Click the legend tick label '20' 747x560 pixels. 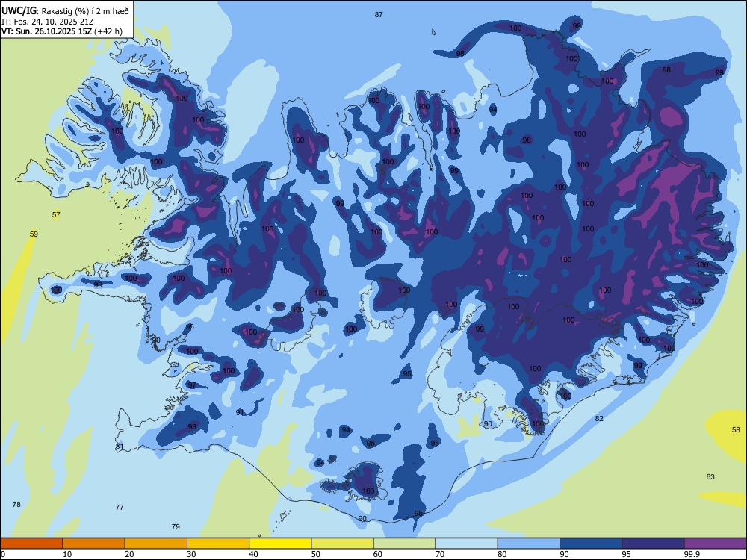[129, 554]
